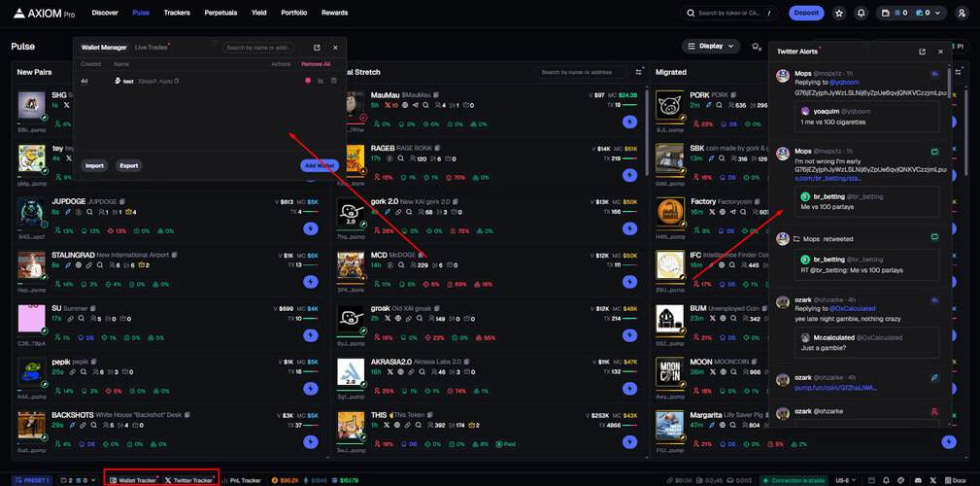The image size is (980, 486).
Task: Open the account profile icon
Action: coord(962,13)
